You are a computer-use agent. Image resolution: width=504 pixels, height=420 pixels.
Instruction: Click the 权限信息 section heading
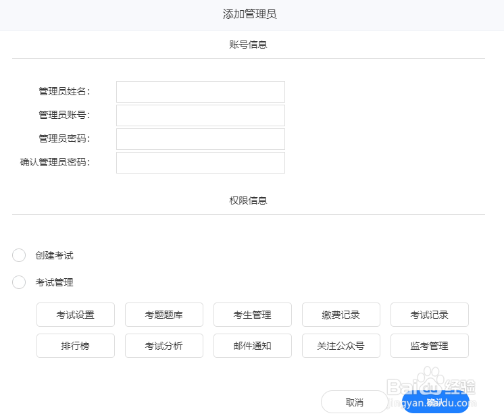pyautogui.click(x=248, y=201)
